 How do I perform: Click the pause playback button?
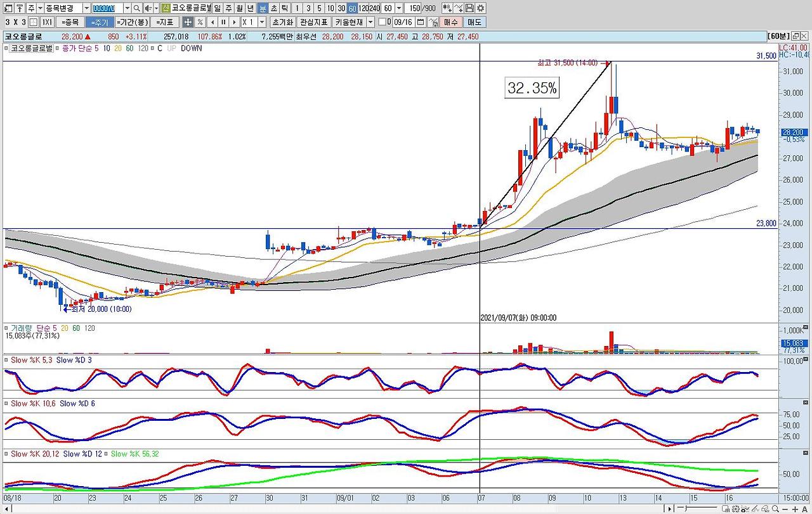tap(223, 22)
